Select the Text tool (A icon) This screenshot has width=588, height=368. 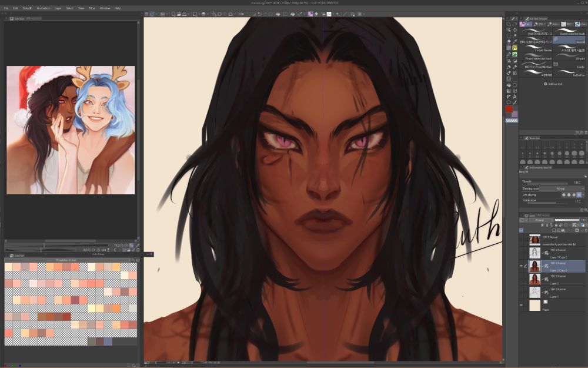click(514, 97)
